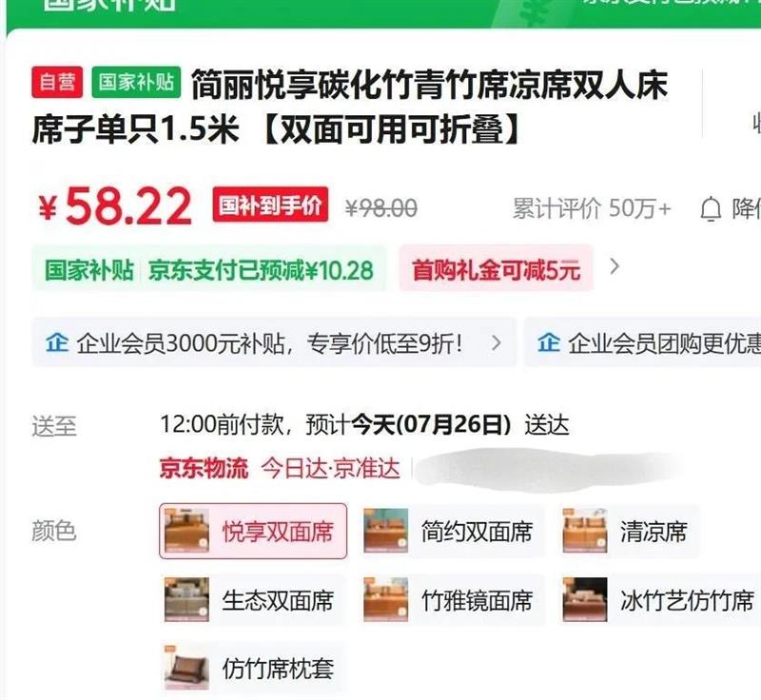Click the enterprise 企 icon before 企业会员3000元补贴
The width and height of the screenshot is (761, 700).
pos(56,342)
